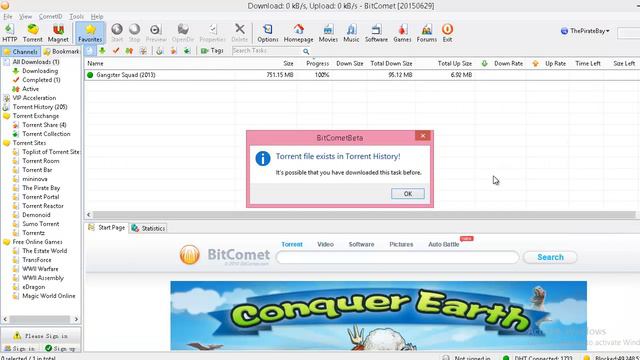640x360 pixels.
Task: Expand the Free Online Games folder
Action: 37,242
